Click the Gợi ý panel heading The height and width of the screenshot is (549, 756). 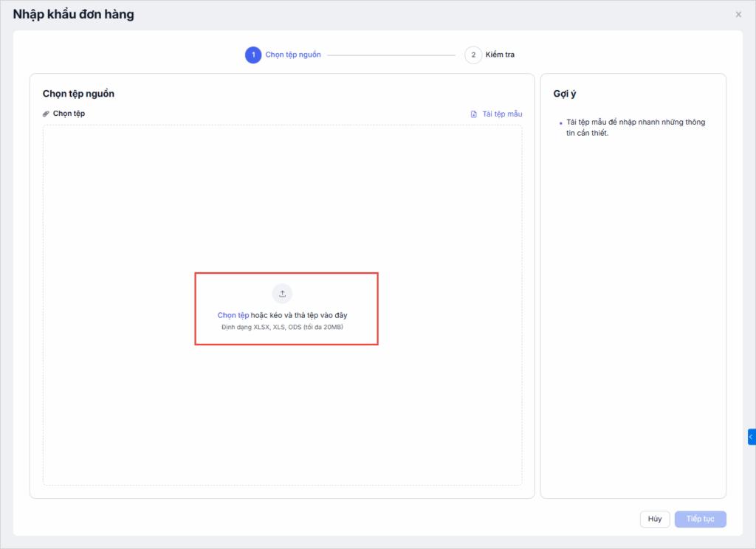[x=565, y=94]
